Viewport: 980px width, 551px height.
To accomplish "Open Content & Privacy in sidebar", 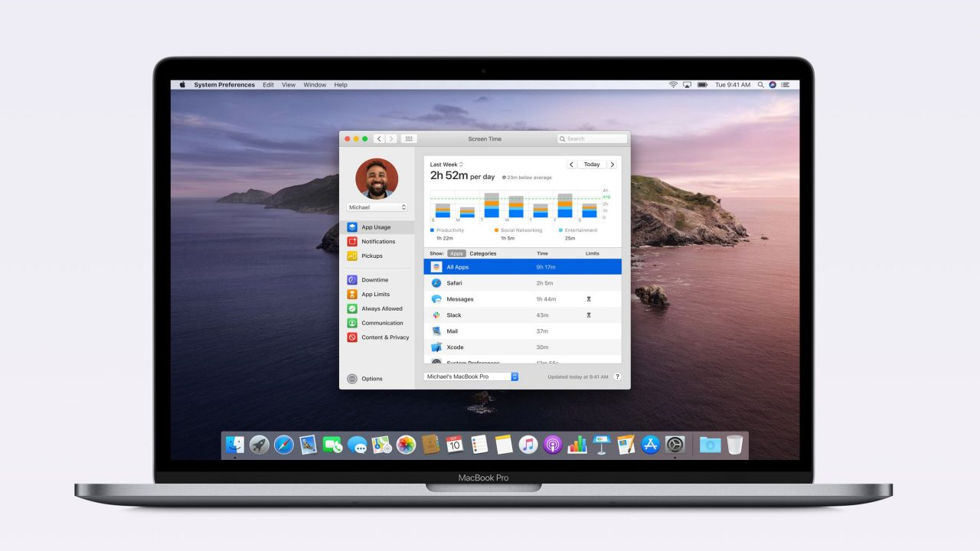I will 378,337.
